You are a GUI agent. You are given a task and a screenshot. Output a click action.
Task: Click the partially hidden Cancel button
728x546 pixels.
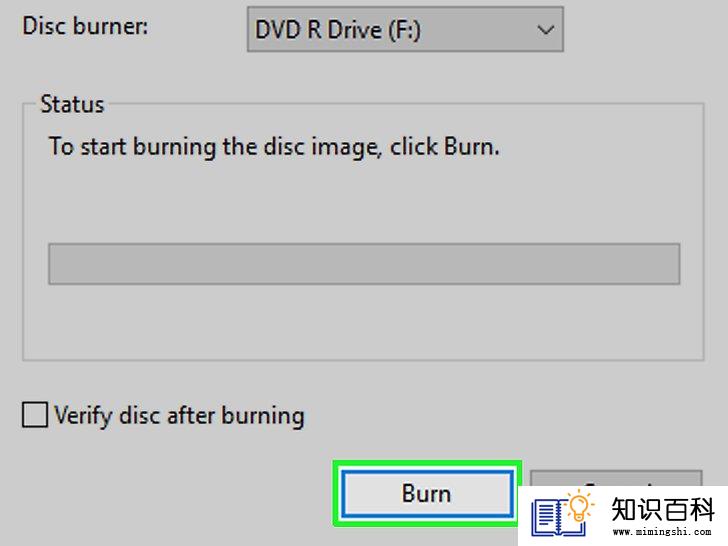(616, 478)
